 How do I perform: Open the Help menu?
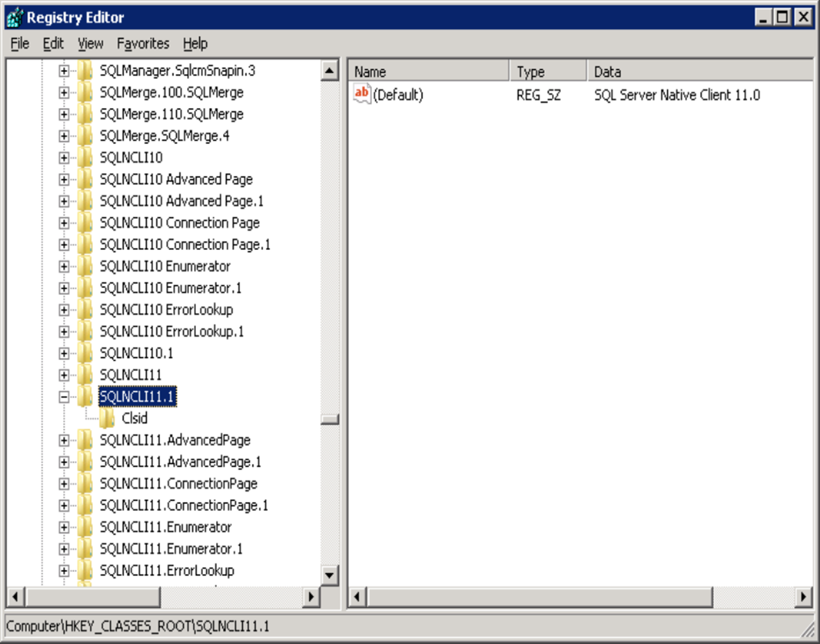(195, 44)
